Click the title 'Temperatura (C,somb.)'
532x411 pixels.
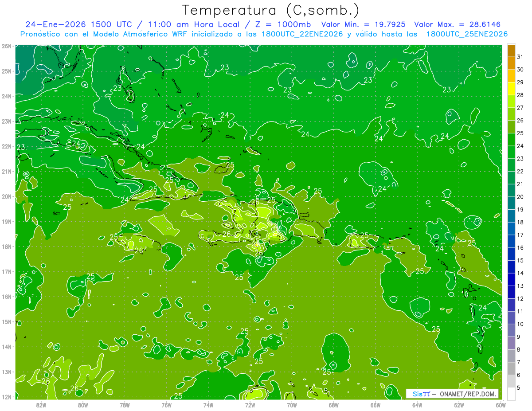(x=271, y=11)
